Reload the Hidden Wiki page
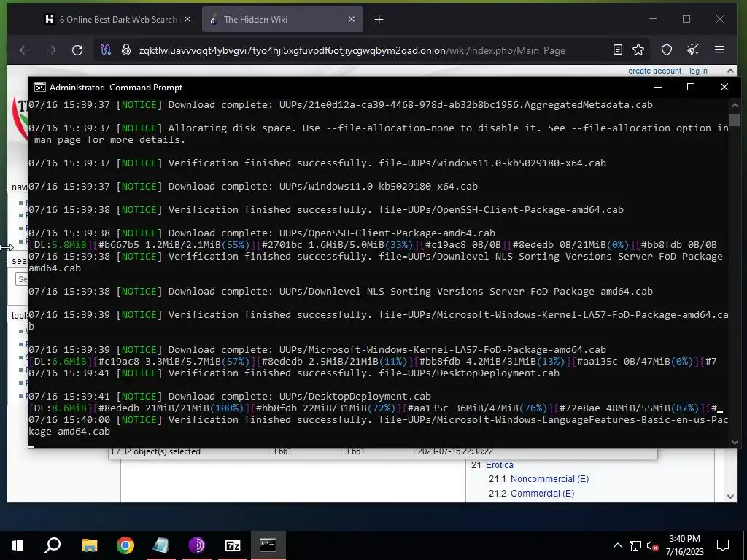747x560 pixels. tap(77, 50)
